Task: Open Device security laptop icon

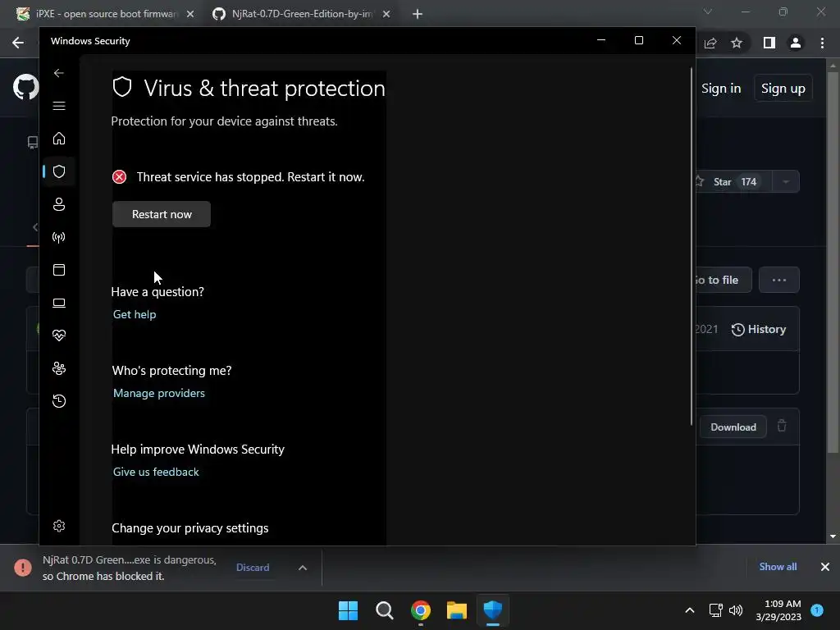Action: (x=59, y=303)
